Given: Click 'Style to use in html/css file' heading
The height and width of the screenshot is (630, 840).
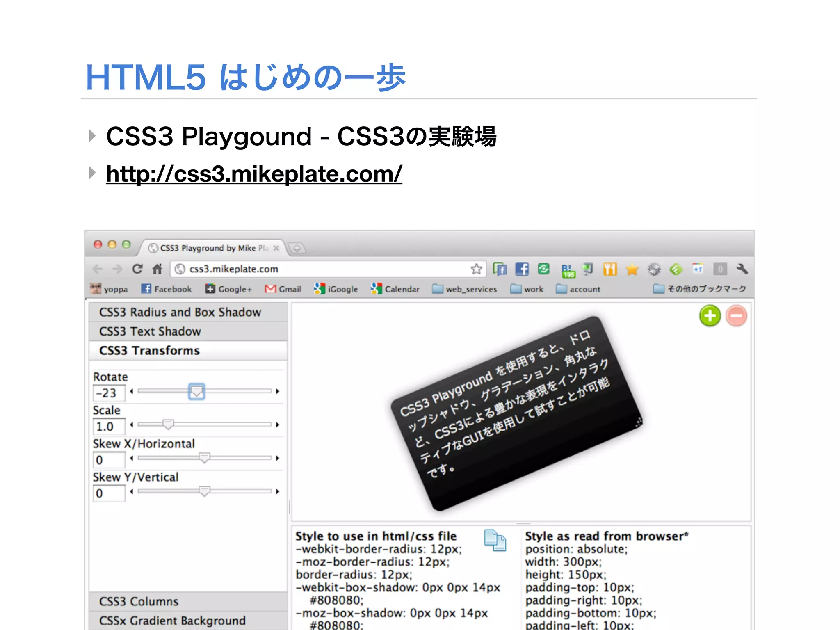Looking at the screenshot, I should pos(376,536).
